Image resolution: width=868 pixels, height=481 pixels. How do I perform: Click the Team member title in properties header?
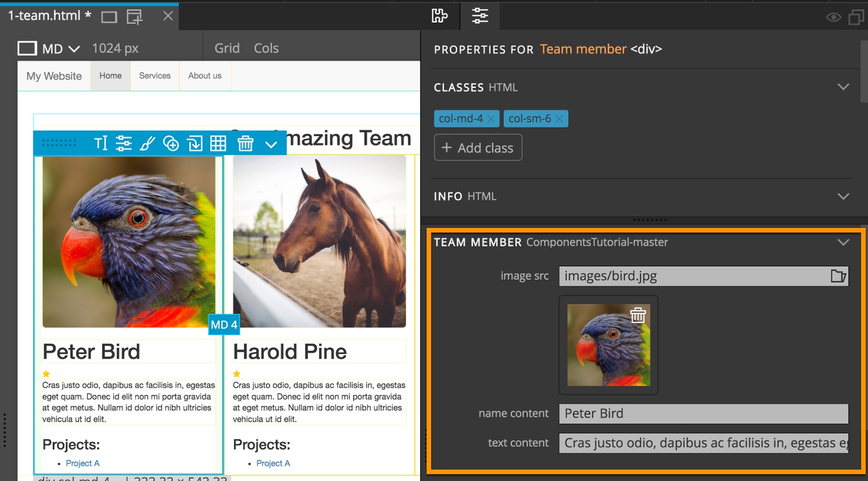click(583, 49)
